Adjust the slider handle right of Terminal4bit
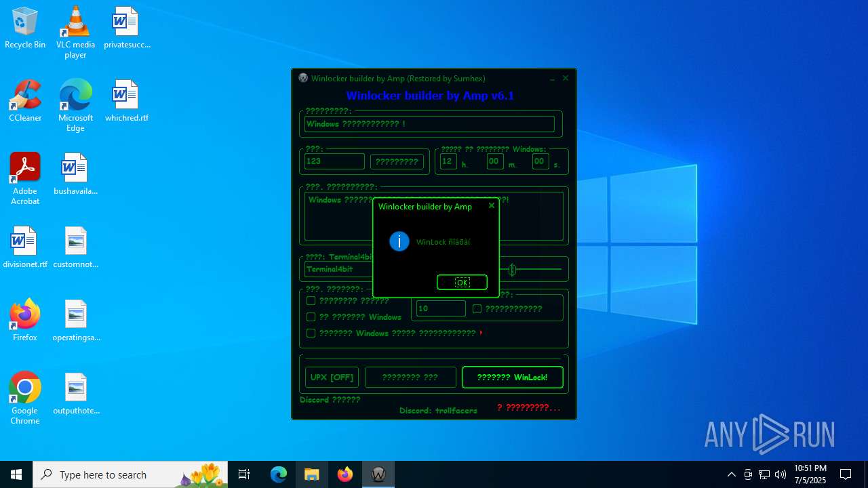This screenshot has width=868, height=488. pyautogui.click(x=512, y=270)
